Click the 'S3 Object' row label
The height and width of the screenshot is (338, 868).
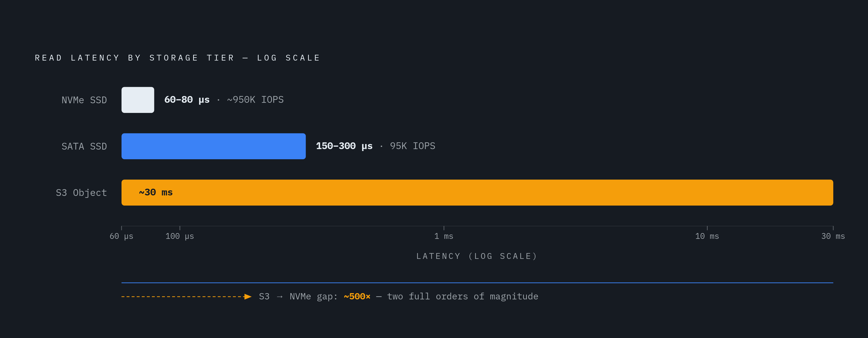click(81, 193)
